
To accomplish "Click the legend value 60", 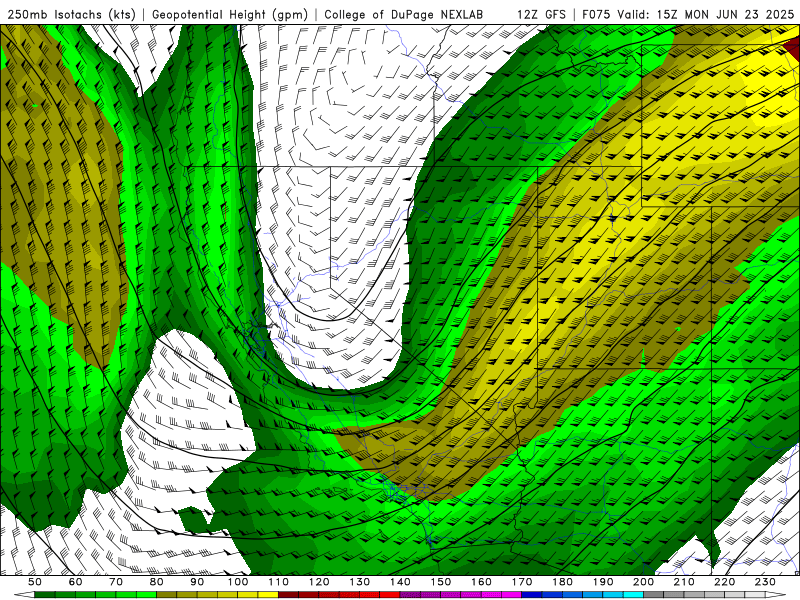I will (x=76, y=582).
